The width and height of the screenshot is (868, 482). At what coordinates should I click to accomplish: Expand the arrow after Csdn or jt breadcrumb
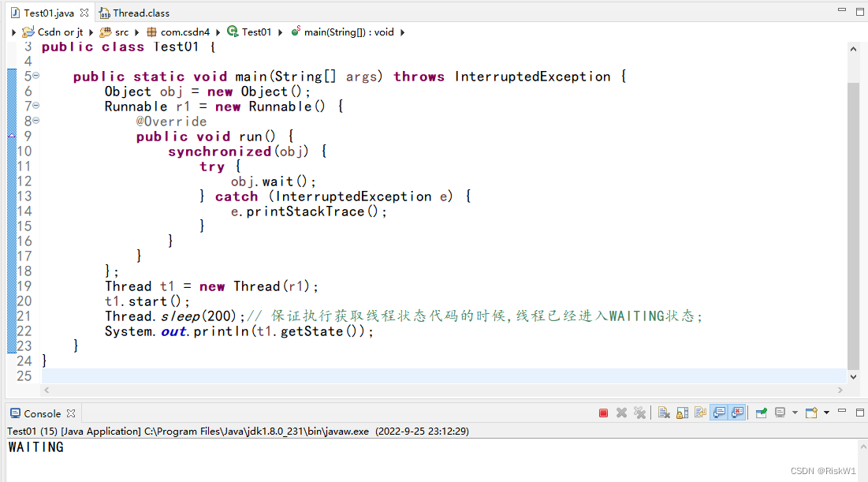[91, 32]
